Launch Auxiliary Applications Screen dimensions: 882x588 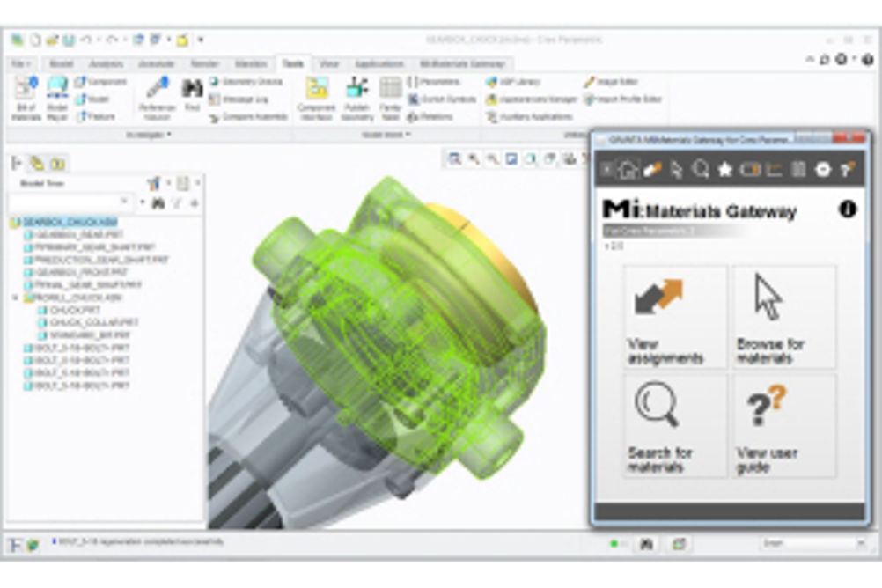click(x=529, y=117)
